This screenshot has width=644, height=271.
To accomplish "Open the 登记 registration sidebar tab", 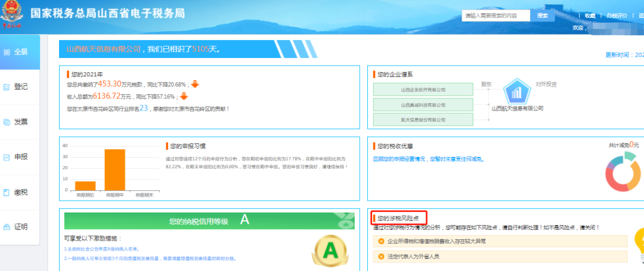I will pyautogui.click(x=20, y=87).
